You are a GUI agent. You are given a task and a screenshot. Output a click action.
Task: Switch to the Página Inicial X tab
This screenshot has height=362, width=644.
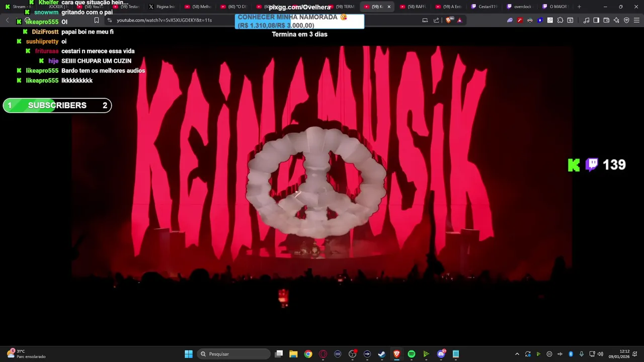tap(162, 7)
